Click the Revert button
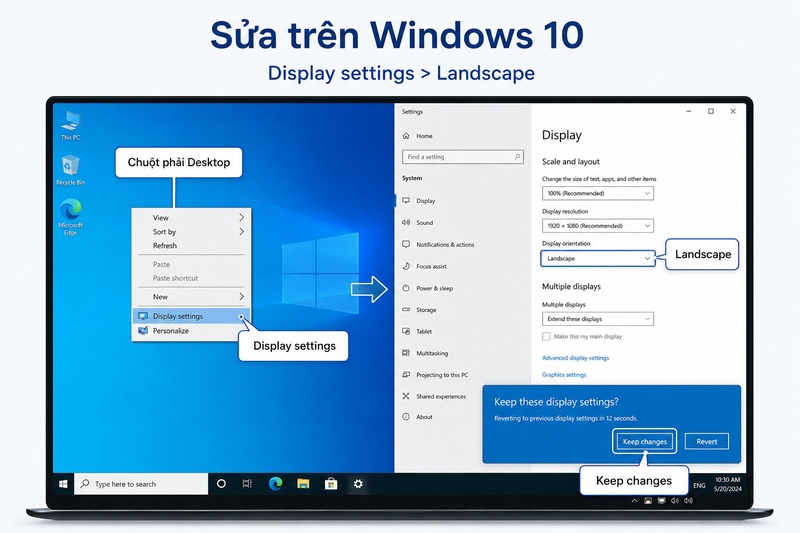This screenshot has height=533, width=800. pyautogui.click(x=707, y=442)
